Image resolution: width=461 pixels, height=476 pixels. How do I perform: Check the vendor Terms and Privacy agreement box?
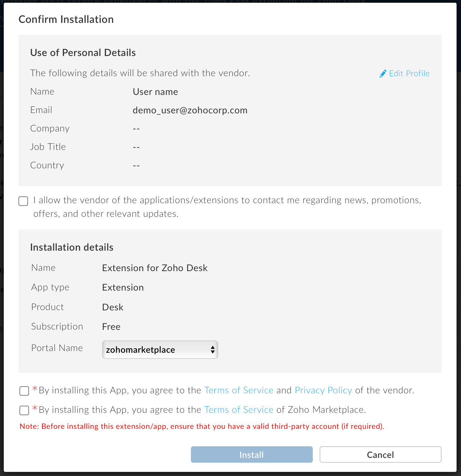coord(24,391)
